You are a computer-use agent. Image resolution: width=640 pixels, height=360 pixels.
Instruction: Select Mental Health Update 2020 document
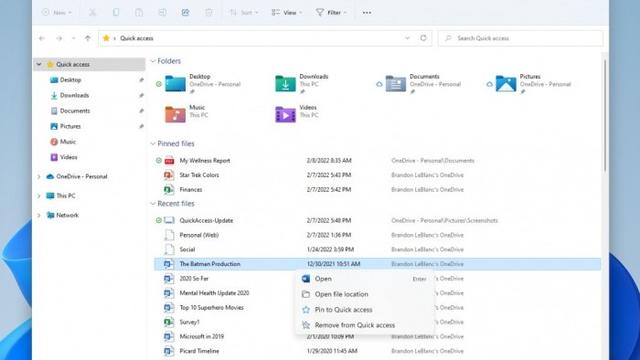pos(214,293)
